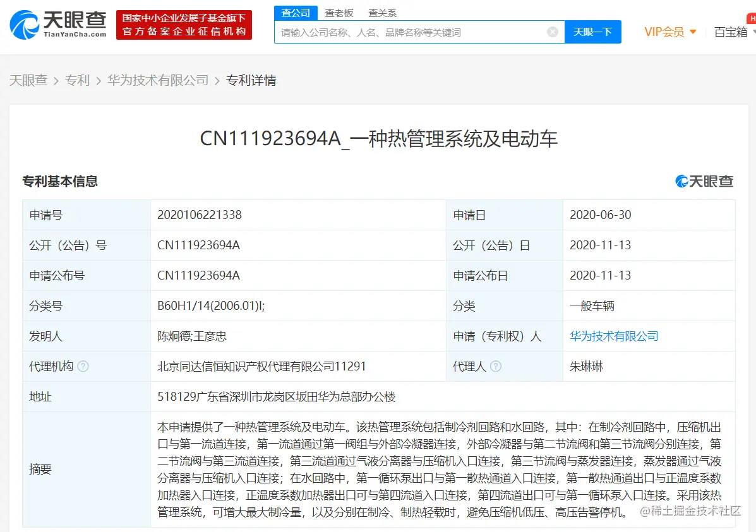Click the 专利基本信息 section heading

60,181
